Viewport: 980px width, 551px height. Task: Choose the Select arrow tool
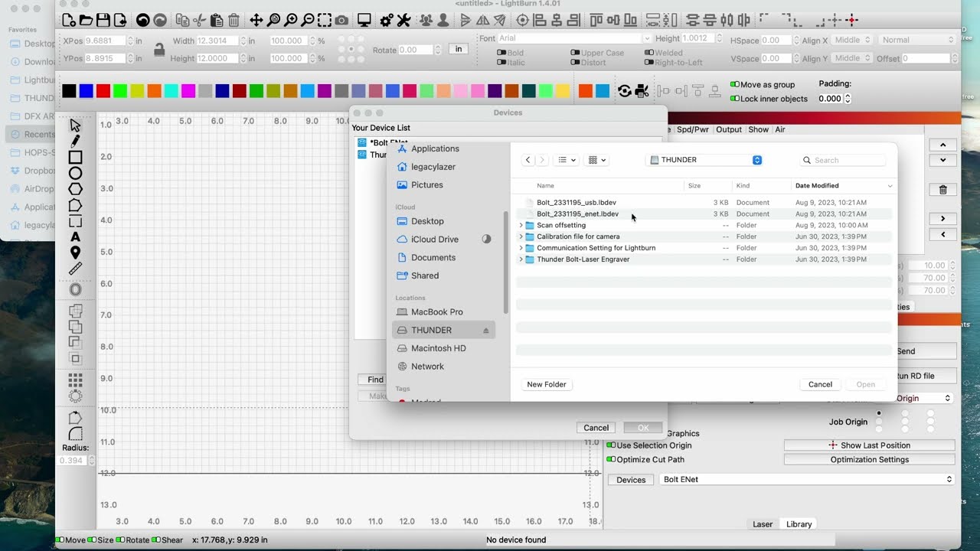click(x=75, y=126)
